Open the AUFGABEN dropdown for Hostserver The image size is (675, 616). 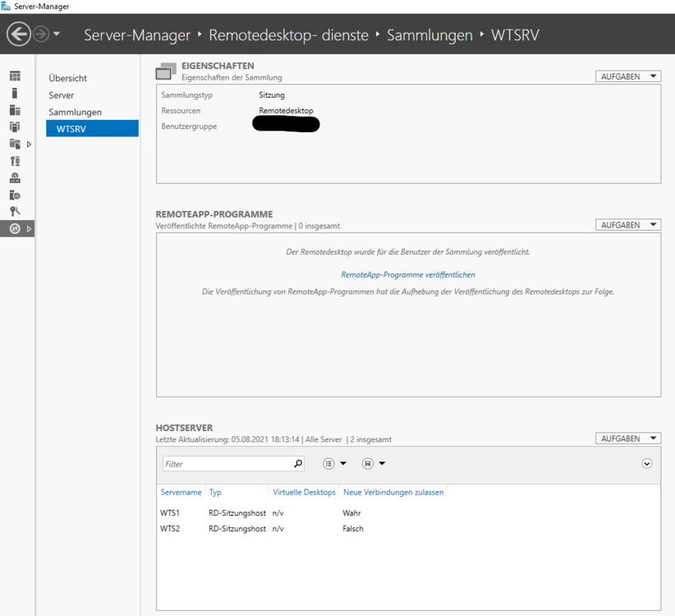(627, 439)
